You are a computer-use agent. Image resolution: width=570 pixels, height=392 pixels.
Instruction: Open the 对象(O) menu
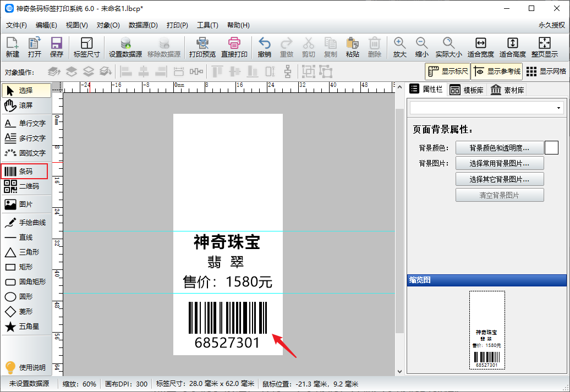[x=108, y=25]
